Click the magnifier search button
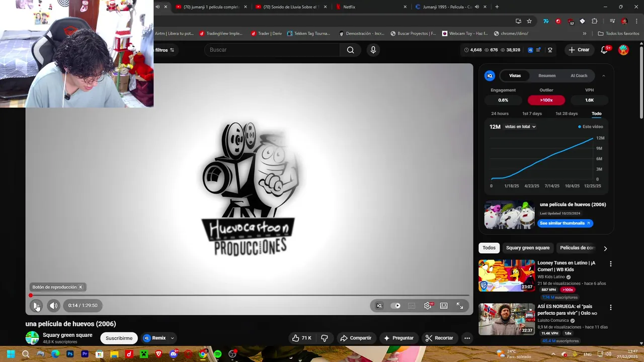 click(350, 50)
